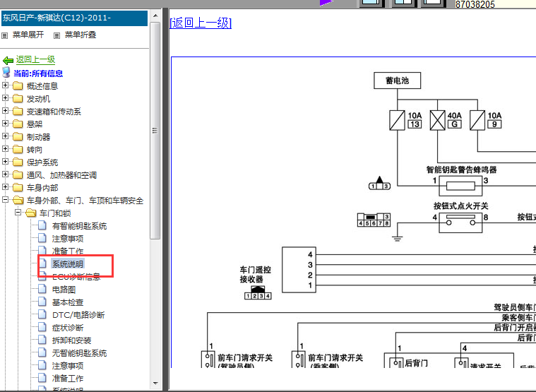
Task: Click the open folder icon beside 车门和锁
Action: [x=31, y=213]
